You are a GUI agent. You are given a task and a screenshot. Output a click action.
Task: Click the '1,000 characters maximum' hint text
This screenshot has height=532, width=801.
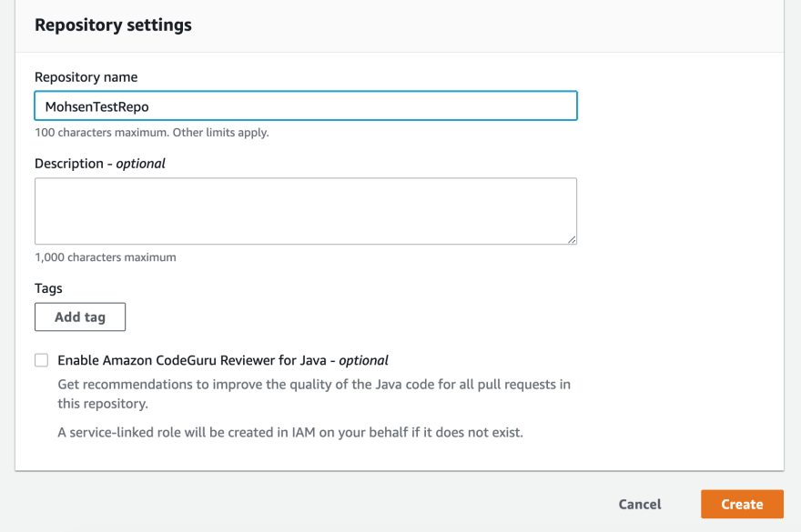[x=106, y=257]
